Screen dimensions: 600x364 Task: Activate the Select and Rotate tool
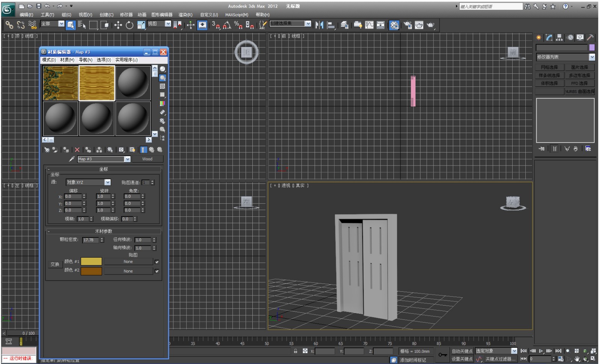[x=129, y=25]
